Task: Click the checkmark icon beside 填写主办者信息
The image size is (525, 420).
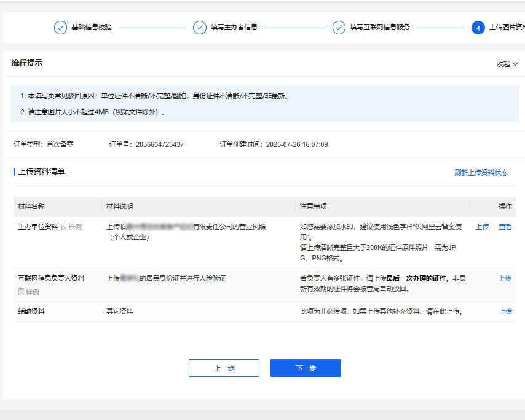Action: pos(199,27)
